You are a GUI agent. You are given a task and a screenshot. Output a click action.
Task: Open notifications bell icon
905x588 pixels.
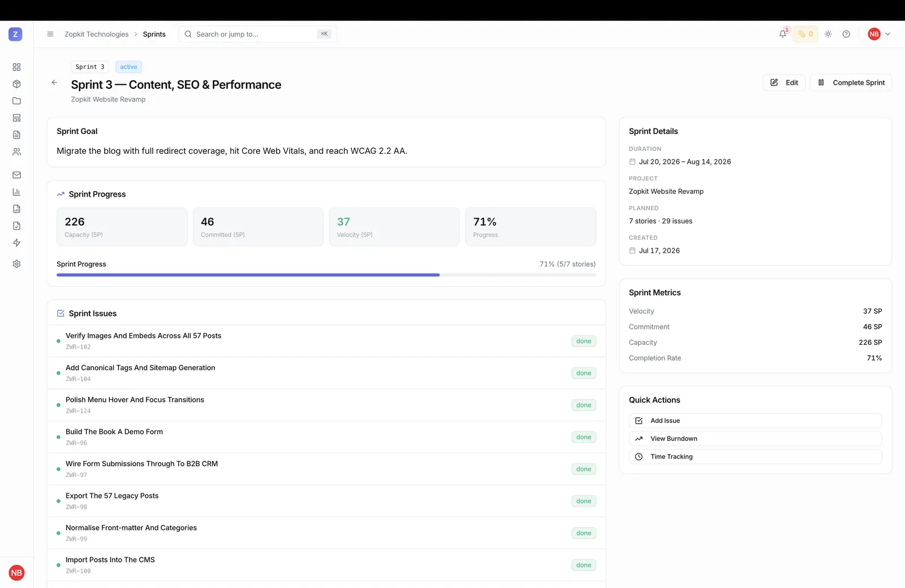[x=783, y=34]
